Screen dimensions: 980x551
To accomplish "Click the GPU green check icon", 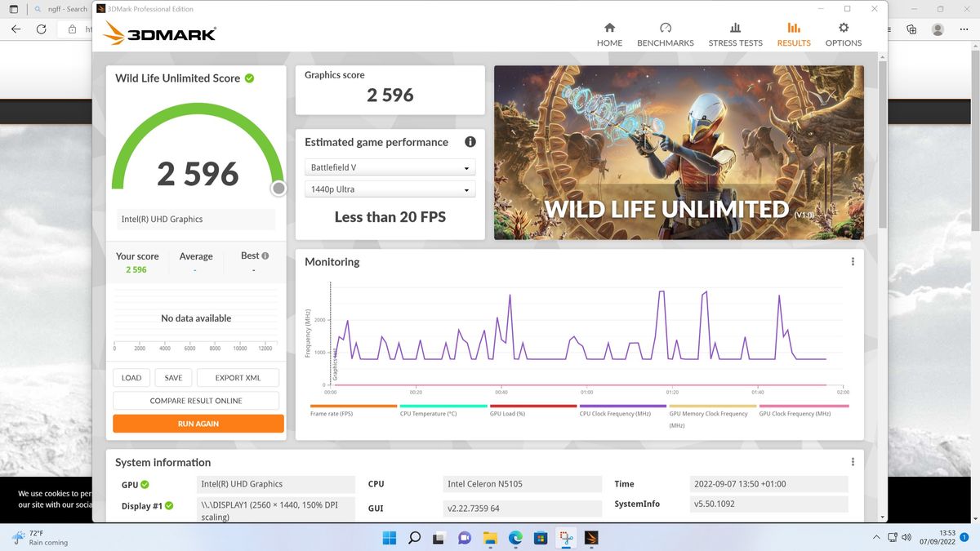I will click(x=145, y=484).
